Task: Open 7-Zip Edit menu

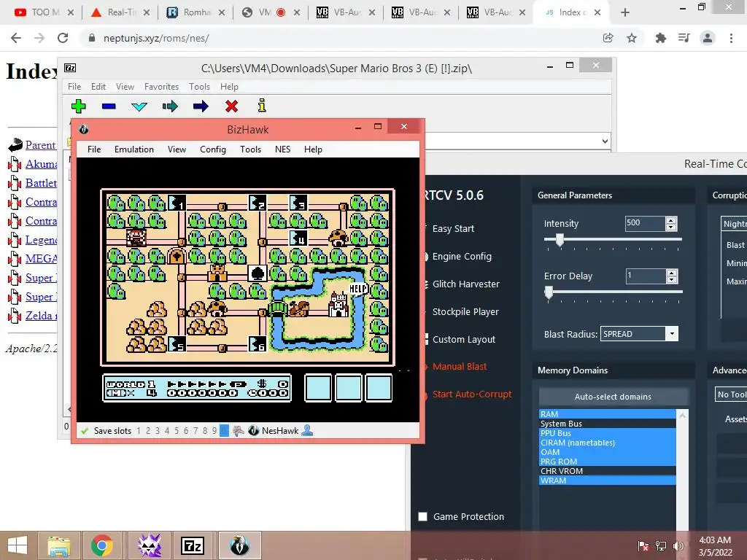Action: pos(98,87)
